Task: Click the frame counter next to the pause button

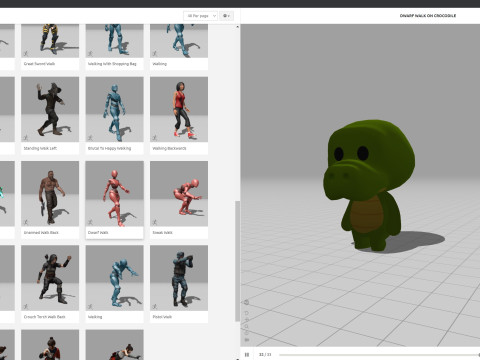Action: 265,355
